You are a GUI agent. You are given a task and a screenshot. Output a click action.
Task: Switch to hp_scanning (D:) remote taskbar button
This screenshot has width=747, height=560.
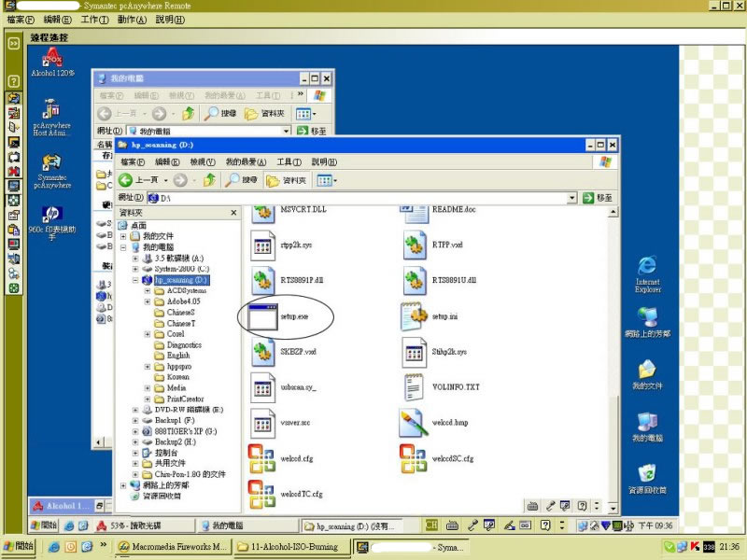coord(351,525)
